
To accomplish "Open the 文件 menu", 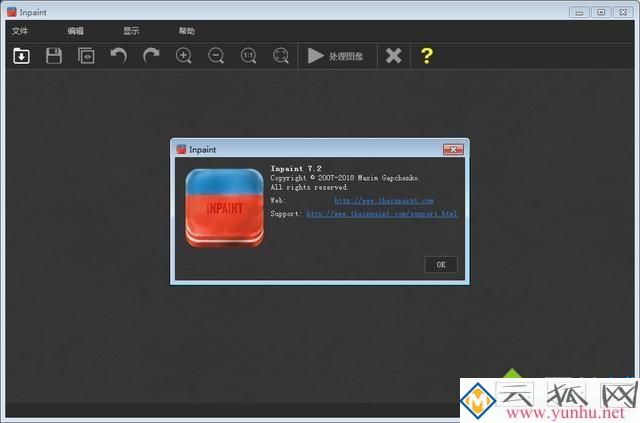I will [20, 31].
